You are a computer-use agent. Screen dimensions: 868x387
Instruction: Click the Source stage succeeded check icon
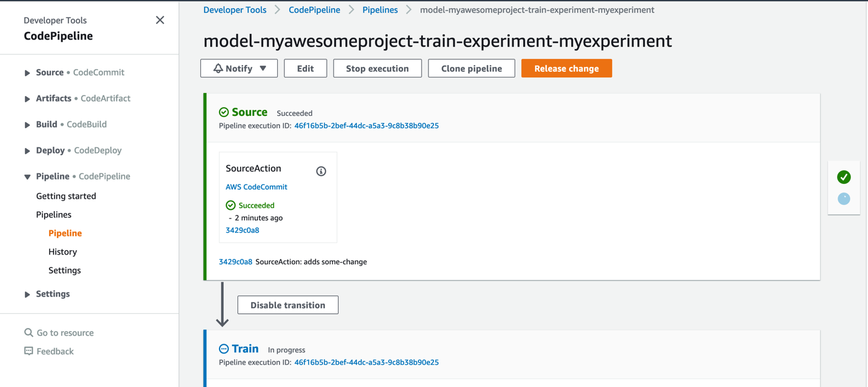coord(224,112)
